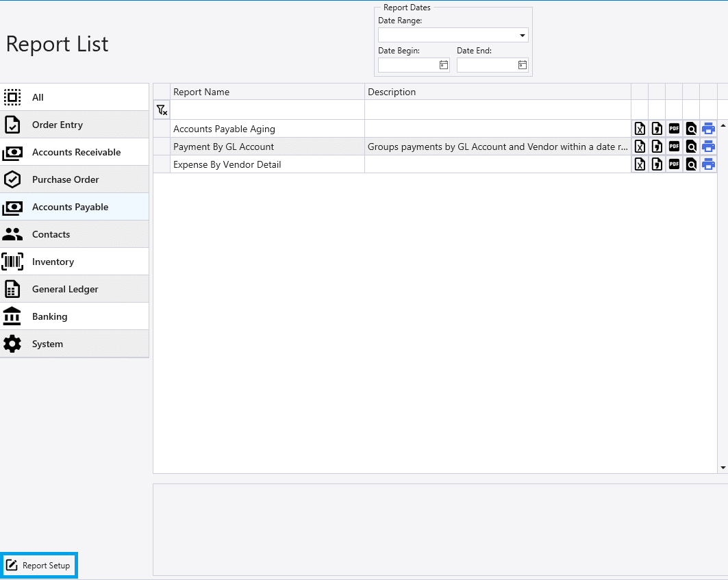The width and height of the screenshot is (728, 580).
Task: Export Accounts Payable Aging as PDF
Action: [674, 129]
